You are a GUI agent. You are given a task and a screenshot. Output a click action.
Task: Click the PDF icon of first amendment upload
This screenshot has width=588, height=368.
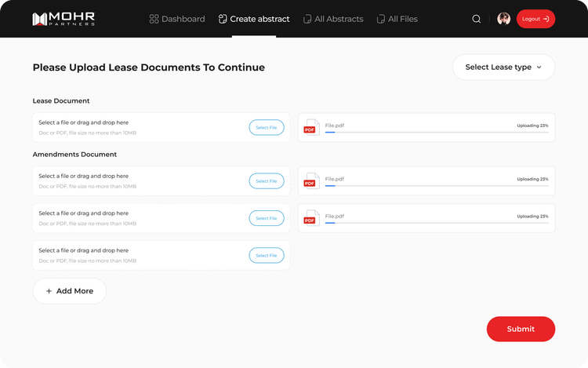pyautogui.click(x=311, y=180)
